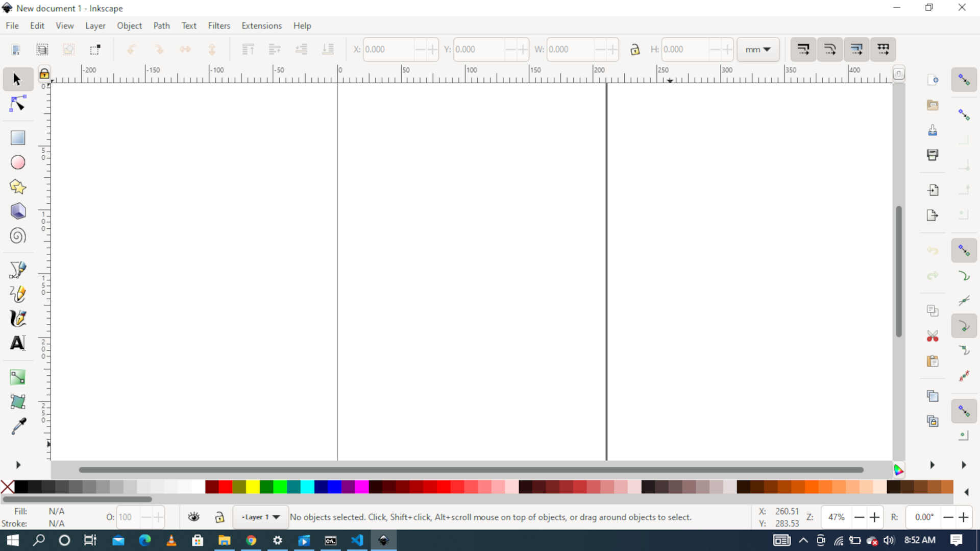
Task: Toggle the guides lock at ruler corner
Action: coord(44,74)
